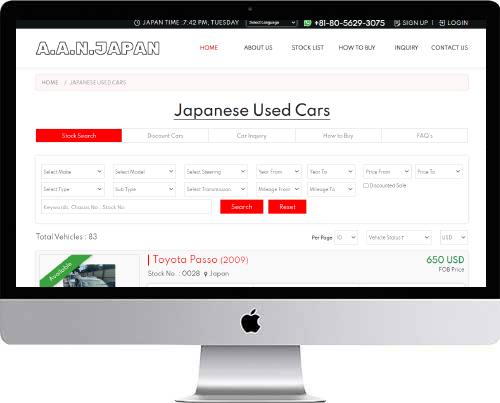Click the Login icon
Image resolution: width=500 pixels, height=403 pixels.
(442, 23)
